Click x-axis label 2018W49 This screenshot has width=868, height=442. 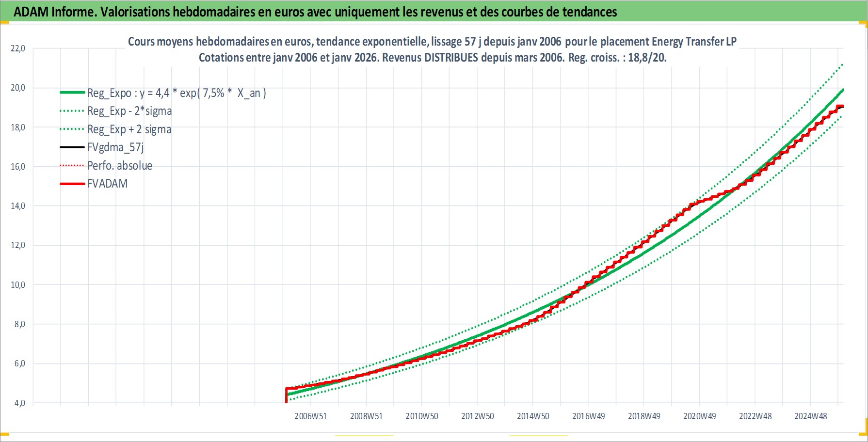[644, 416]
